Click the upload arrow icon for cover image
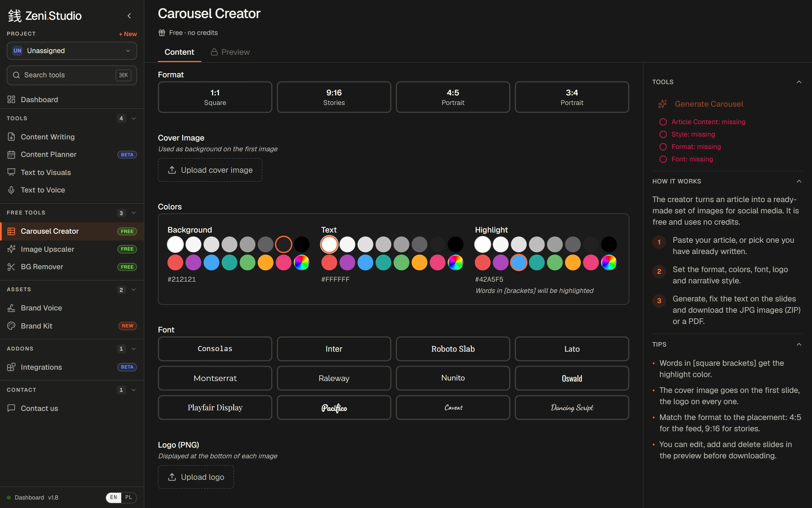Screen dimensions: 812x508 tap(172, 170)
